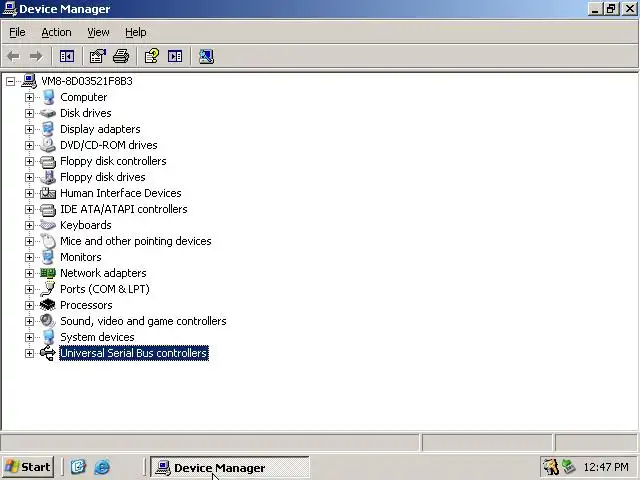Open the Action menu
Image resolution: width=640 pixels, height=480 pixels.
(56, 32)
